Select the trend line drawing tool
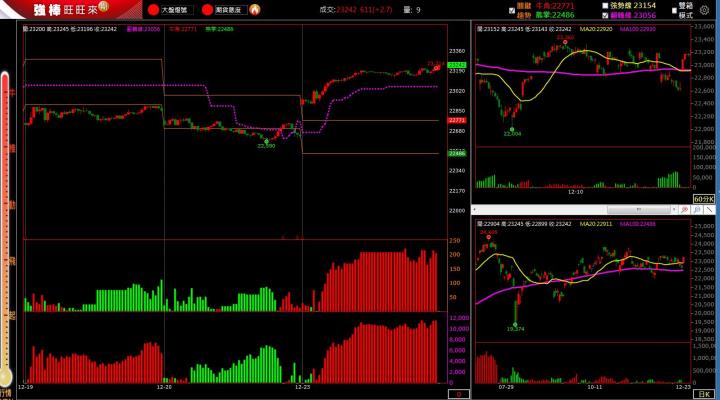720x400 pixels. 712,211
